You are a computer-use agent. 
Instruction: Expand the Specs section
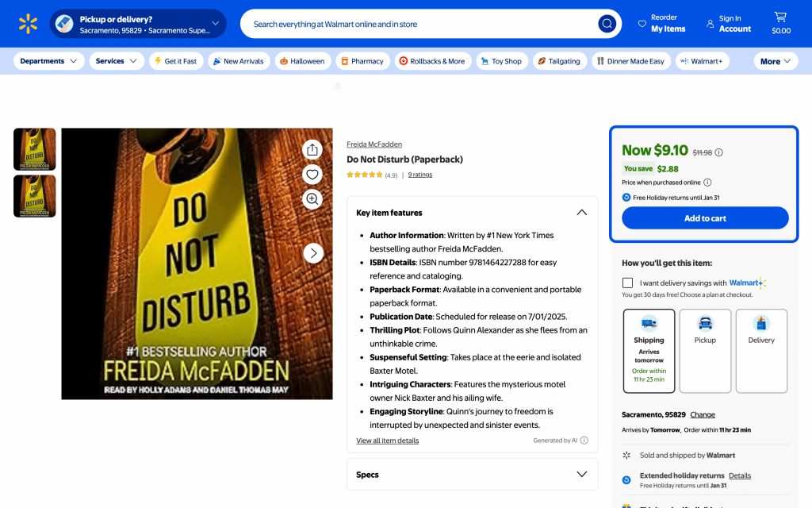coord(581,475)
